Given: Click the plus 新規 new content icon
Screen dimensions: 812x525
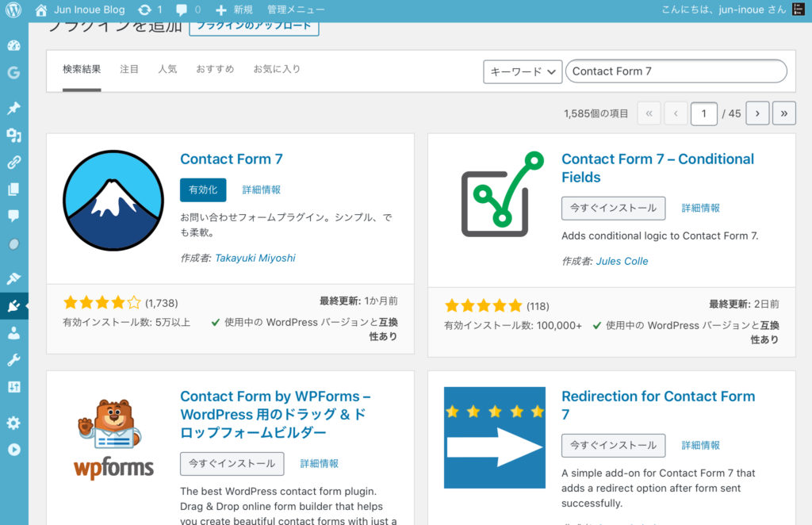Looking at the screenshot, I should [x=221, y=10].
